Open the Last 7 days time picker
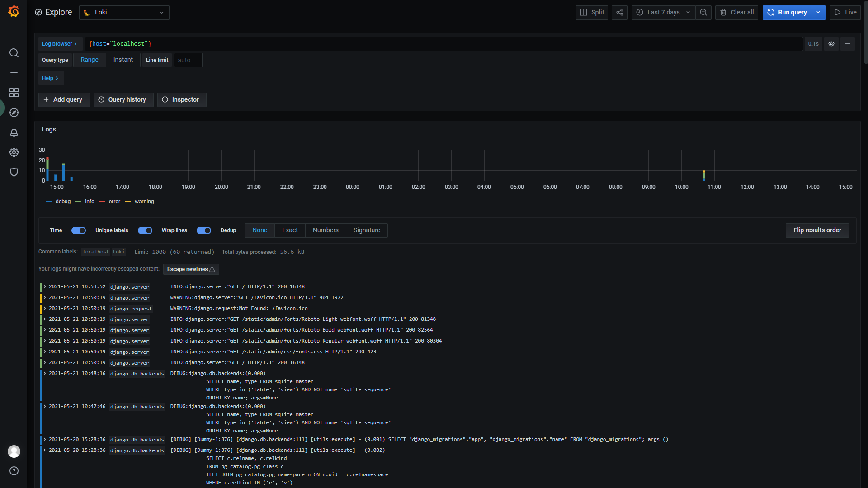The width and height of the screenshot is (868, 488). [x=663, y=13]
